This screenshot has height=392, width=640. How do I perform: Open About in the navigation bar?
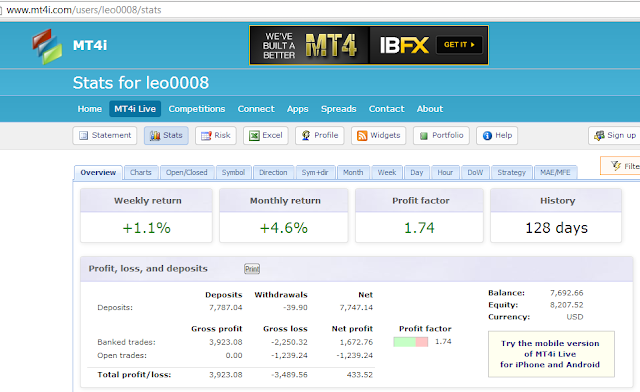(430, 109)
